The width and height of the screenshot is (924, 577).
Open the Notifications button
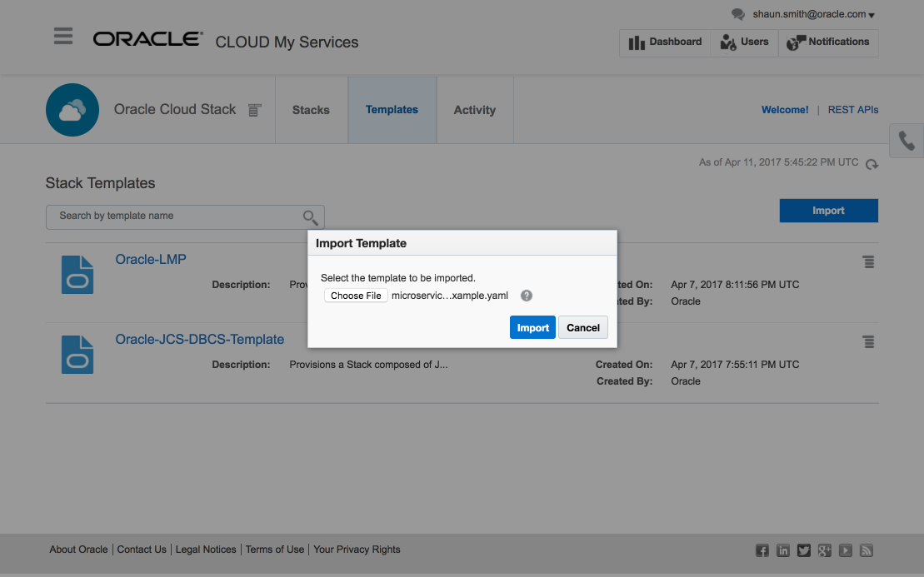click(828, 43)
